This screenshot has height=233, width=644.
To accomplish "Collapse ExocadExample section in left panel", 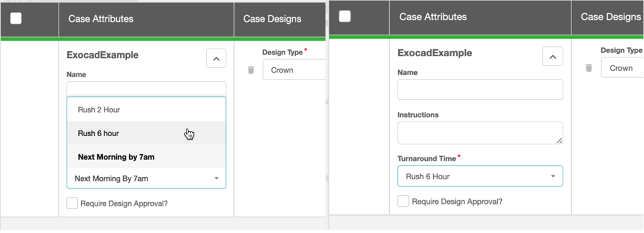I will coord(216,59).
